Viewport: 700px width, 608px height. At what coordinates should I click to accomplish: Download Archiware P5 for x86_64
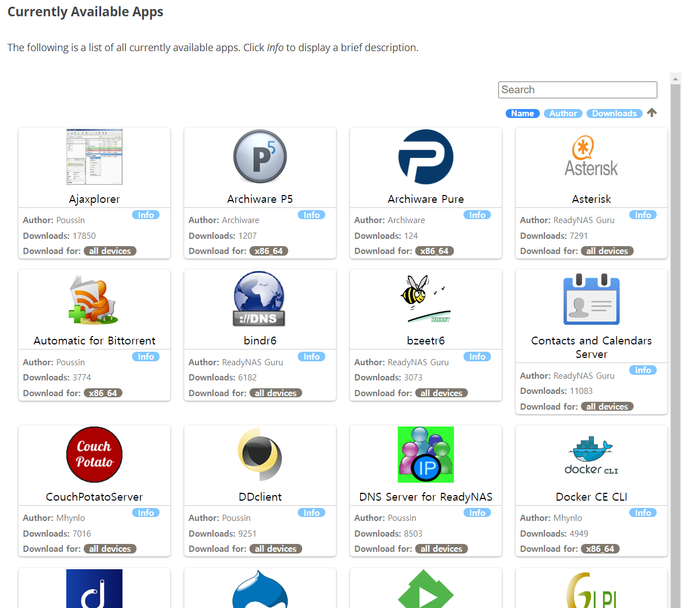click(x=269, y=251)
